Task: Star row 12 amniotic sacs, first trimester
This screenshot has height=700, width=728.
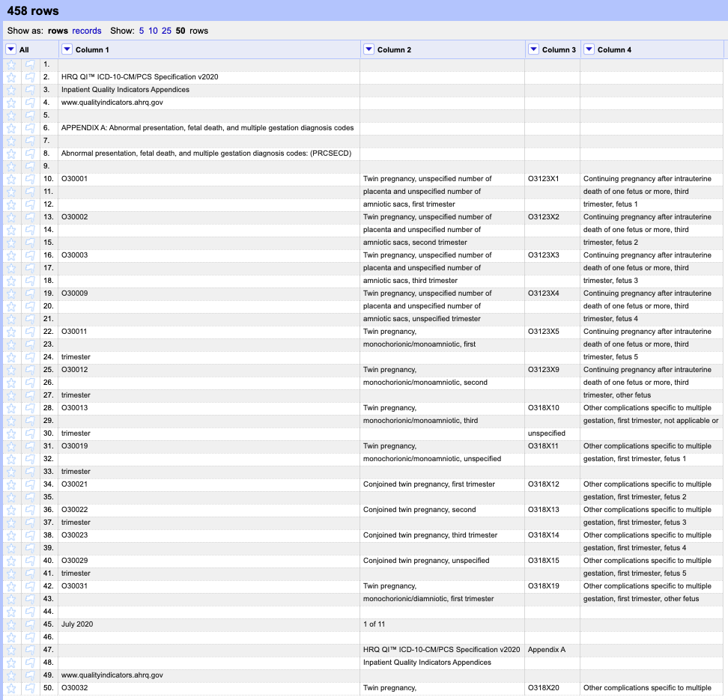Action: coord(11,204)
